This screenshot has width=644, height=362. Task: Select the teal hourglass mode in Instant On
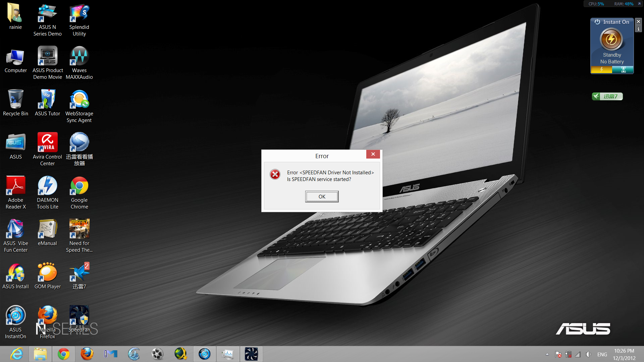tap(623, 70)
